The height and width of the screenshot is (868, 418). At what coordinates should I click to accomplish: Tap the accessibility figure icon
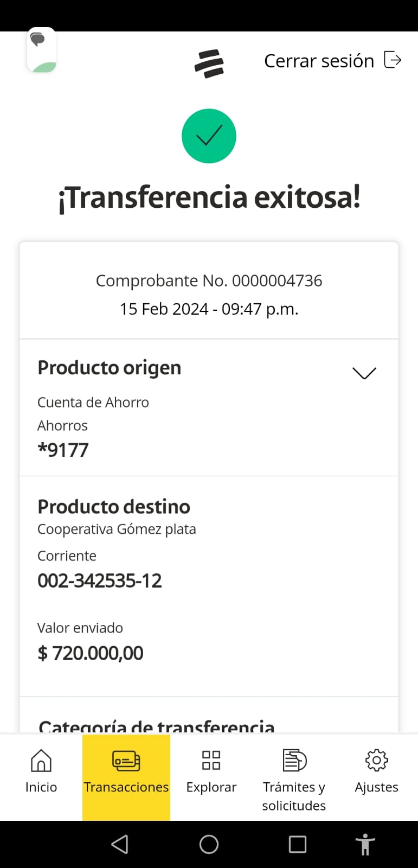[x=365, y=844]
